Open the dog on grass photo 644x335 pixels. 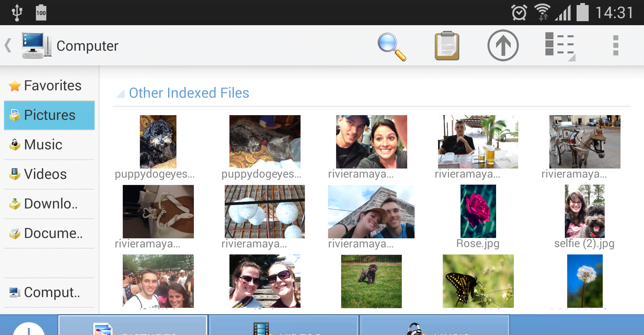[x=371, y=281]
